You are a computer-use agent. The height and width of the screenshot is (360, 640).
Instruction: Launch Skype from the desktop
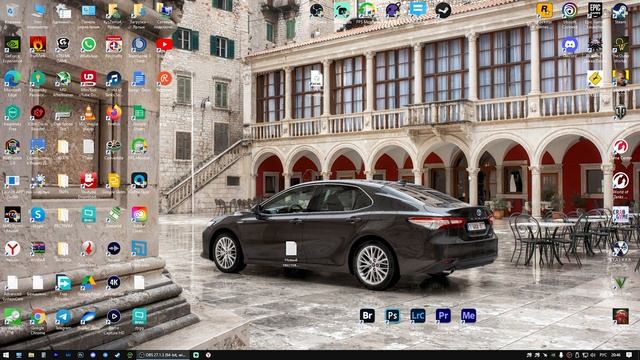[38, 214]
